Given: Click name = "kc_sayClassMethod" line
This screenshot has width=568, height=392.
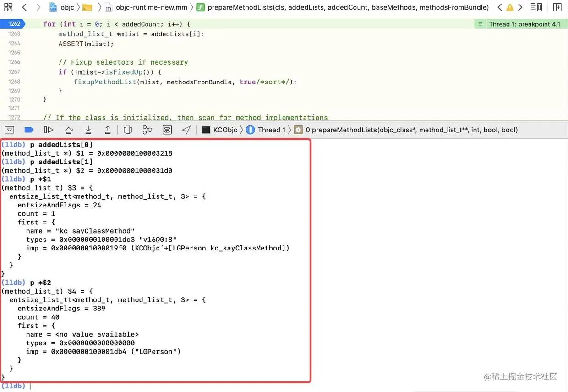Looking at the screenshot, I should (80, 231).
